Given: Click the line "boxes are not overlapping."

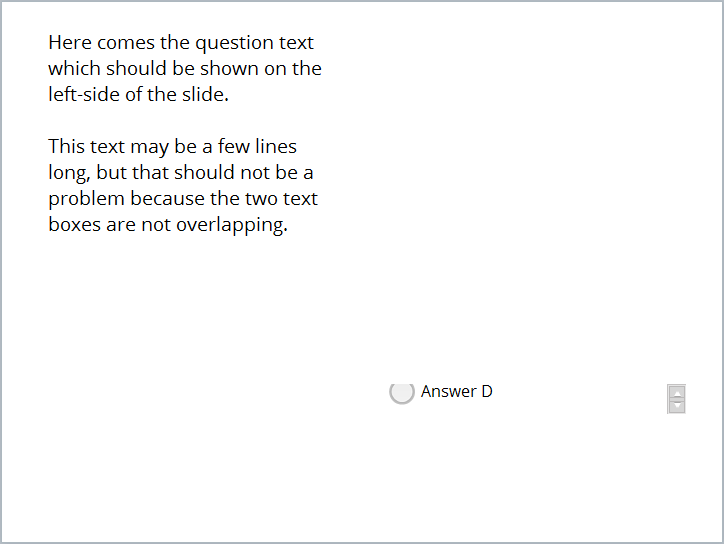Looking at the screenshot, I should [168, 225].
